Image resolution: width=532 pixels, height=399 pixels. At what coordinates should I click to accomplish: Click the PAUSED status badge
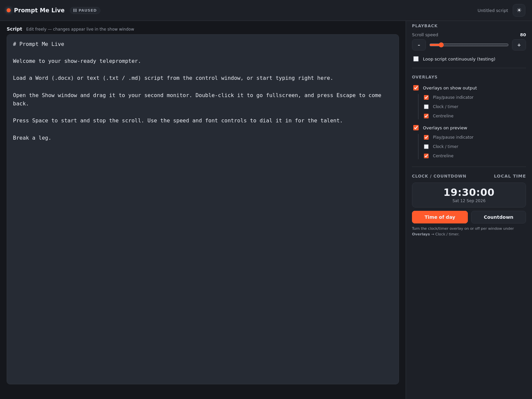click(85, 10)
